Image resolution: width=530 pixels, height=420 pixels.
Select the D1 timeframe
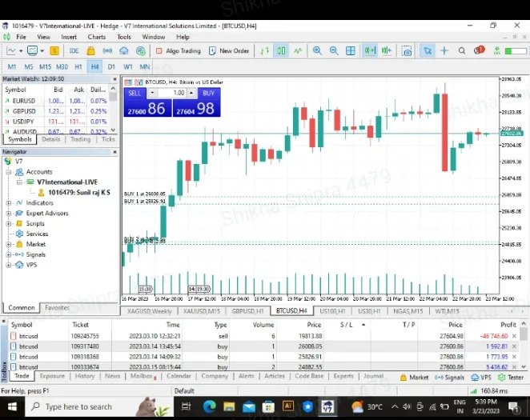coord(111,67)
